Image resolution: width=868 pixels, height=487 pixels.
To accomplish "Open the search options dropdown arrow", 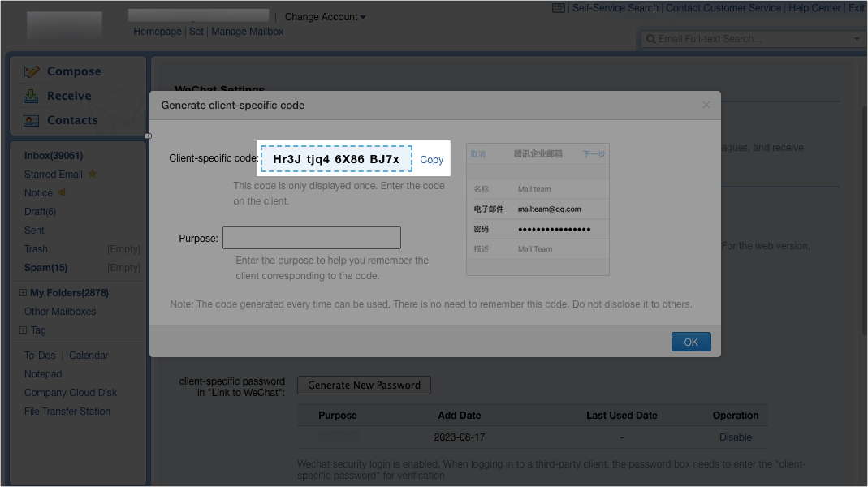I will [857, 38].
